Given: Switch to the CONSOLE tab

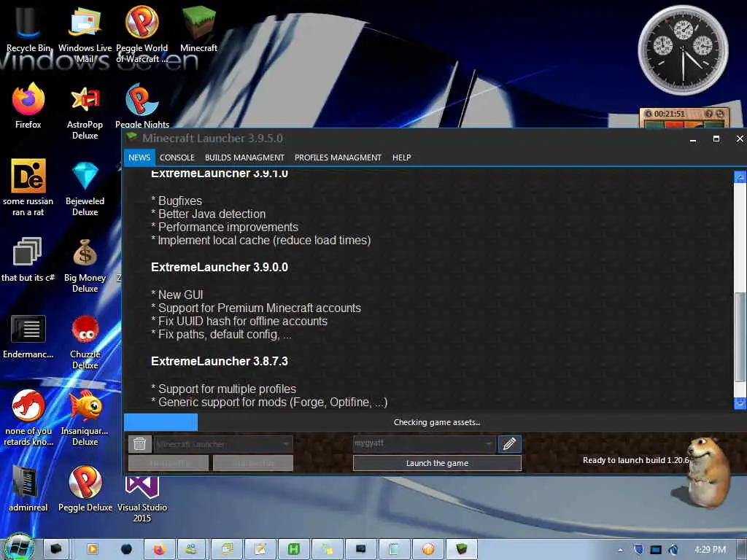Looking at the screenshot, I should (177, 157).
